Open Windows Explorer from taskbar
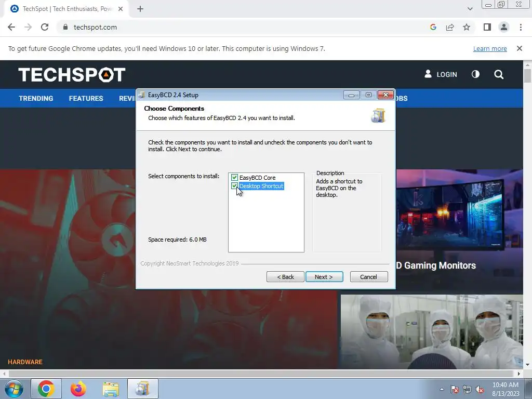Viewport: 532px width, 399px height. [x=111, y=389]
